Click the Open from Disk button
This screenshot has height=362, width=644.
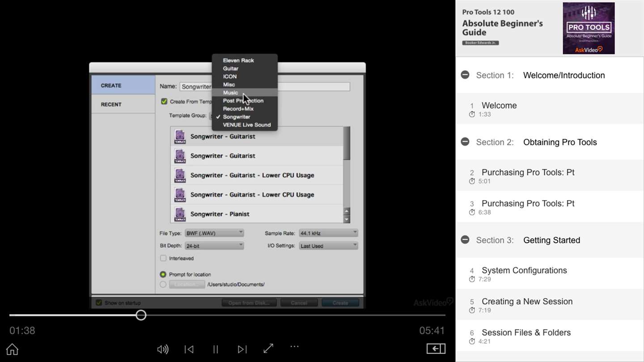pos(249,303)
